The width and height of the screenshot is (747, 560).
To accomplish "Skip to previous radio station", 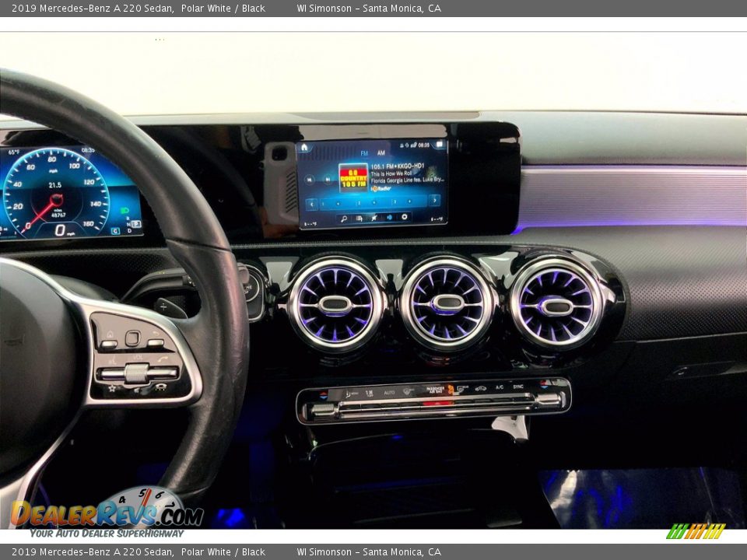I will tap(309, 180).
